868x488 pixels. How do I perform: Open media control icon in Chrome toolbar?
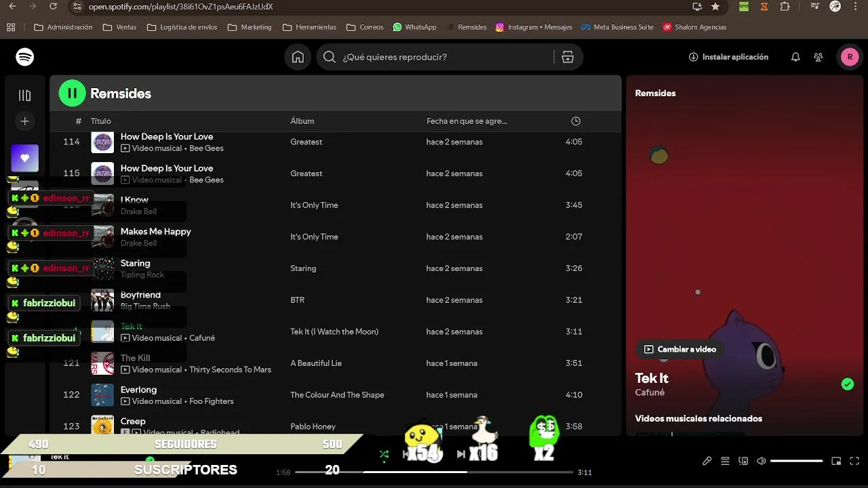click(x=816, y=6)
